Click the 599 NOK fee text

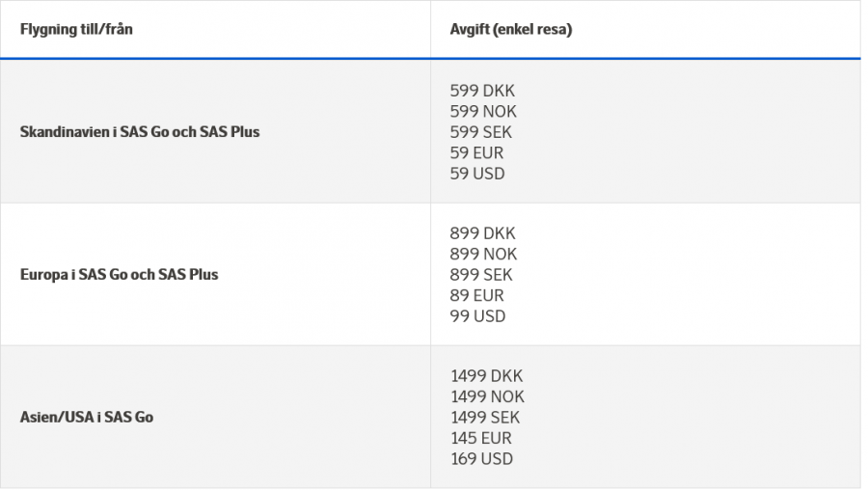pos(483,112)
